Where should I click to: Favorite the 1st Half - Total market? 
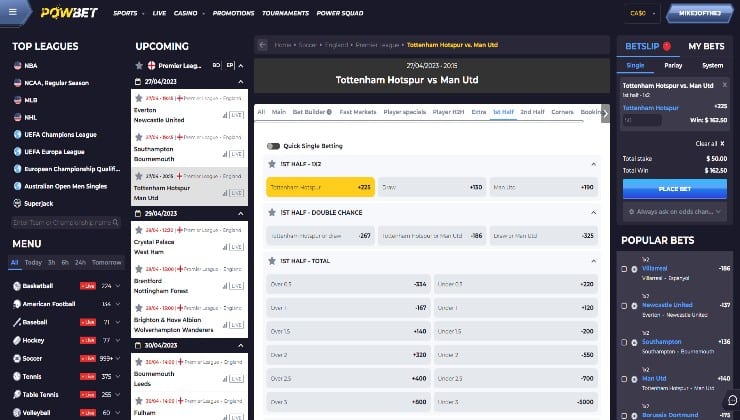tap(272, 260)
